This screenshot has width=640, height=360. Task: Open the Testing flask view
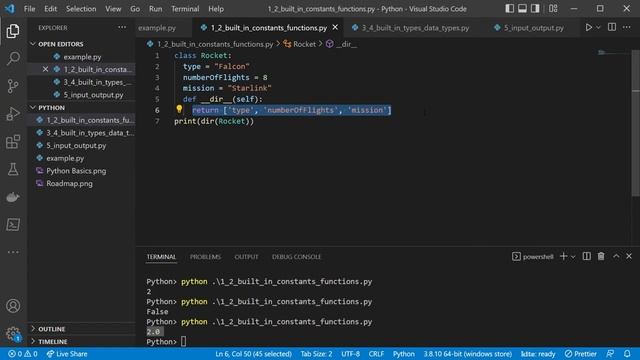[13, 169]
